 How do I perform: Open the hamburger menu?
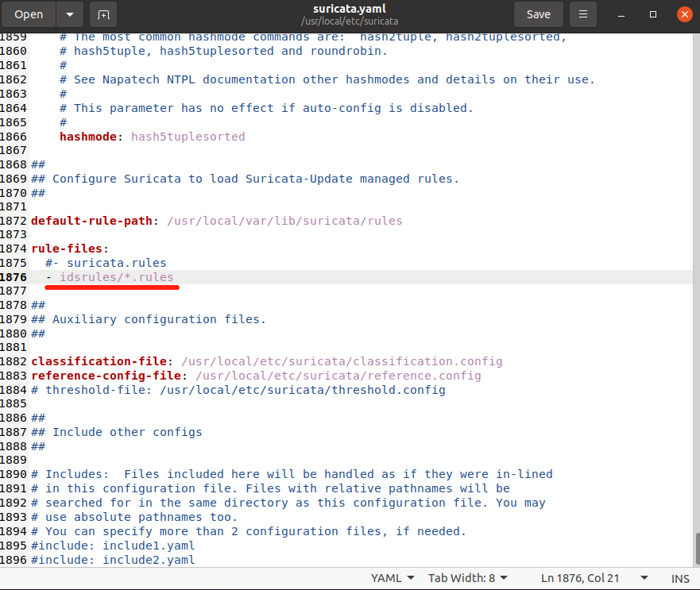583,14
